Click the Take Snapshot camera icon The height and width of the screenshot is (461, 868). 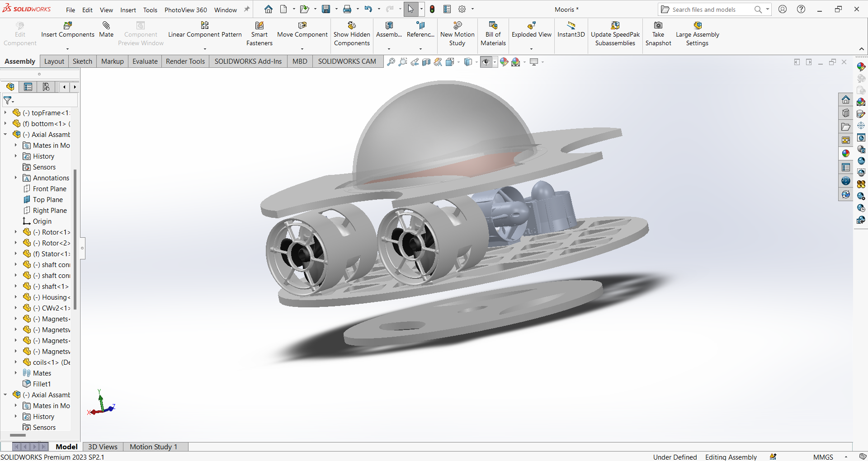click(x=658, y=26)
